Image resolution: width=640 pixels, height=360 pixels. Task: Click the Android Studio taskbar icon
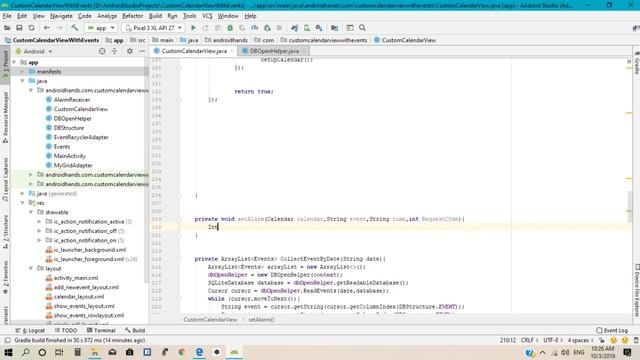[234, 352]
